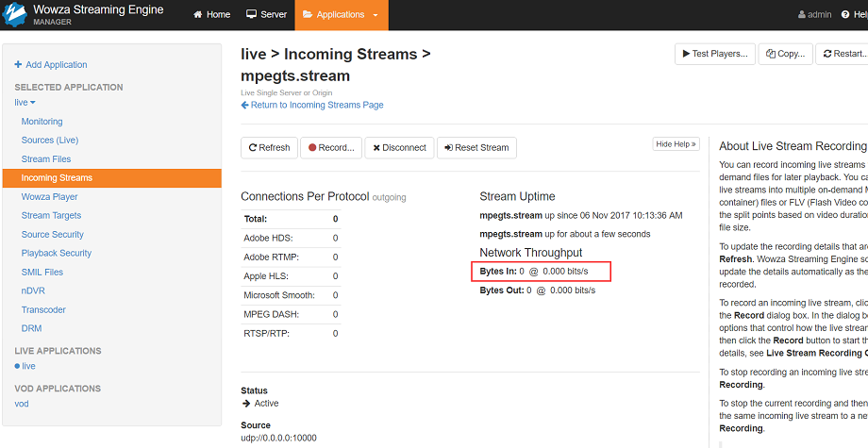Open the Help menu

pos(854,15)
